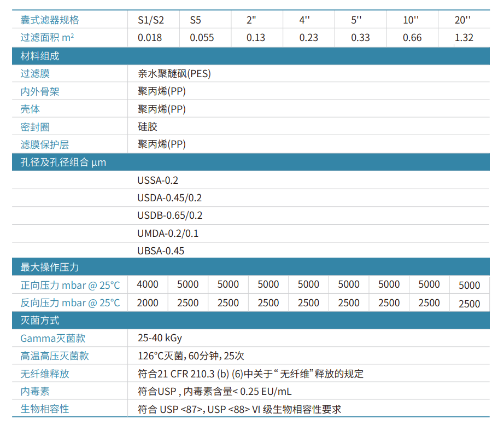Viewport: 504px width, 425px height.
Task: Click the 材料组成 section header
Action: coord(40,56)
